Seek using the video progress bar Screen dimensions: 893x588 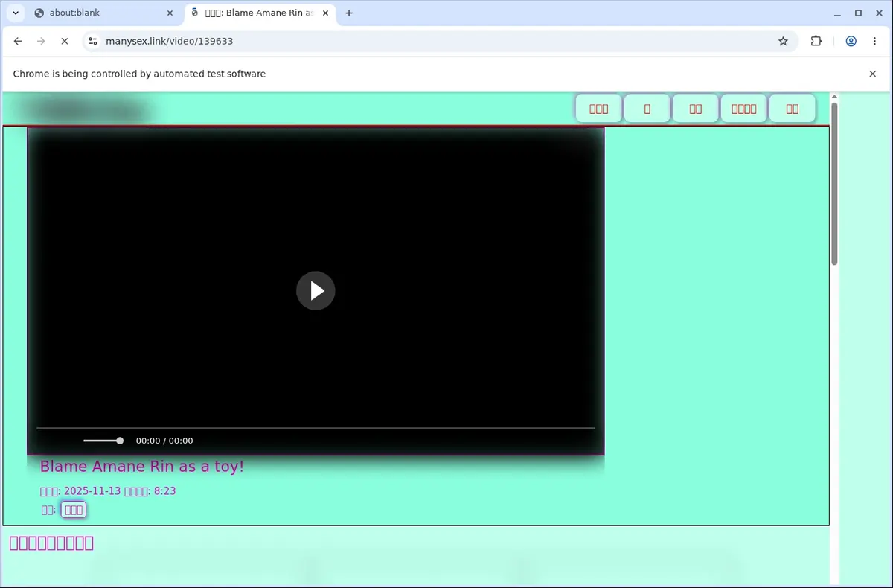pyautogui.click(x=316, y=428)
